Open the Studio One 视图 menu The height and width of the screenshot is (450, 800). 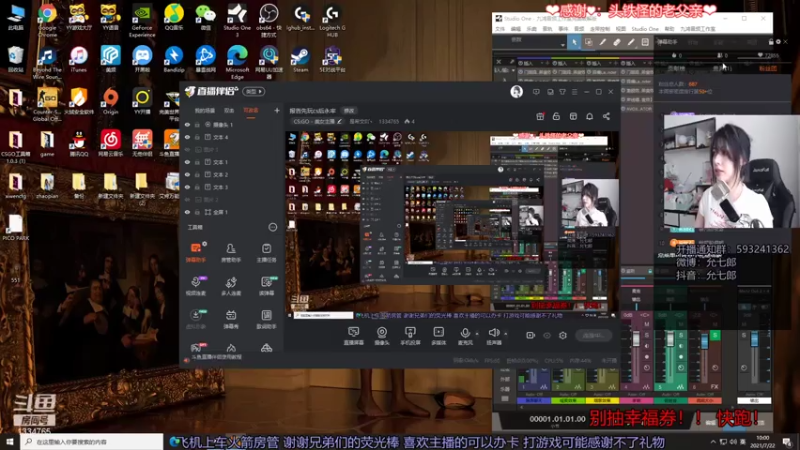click(620, 29)
